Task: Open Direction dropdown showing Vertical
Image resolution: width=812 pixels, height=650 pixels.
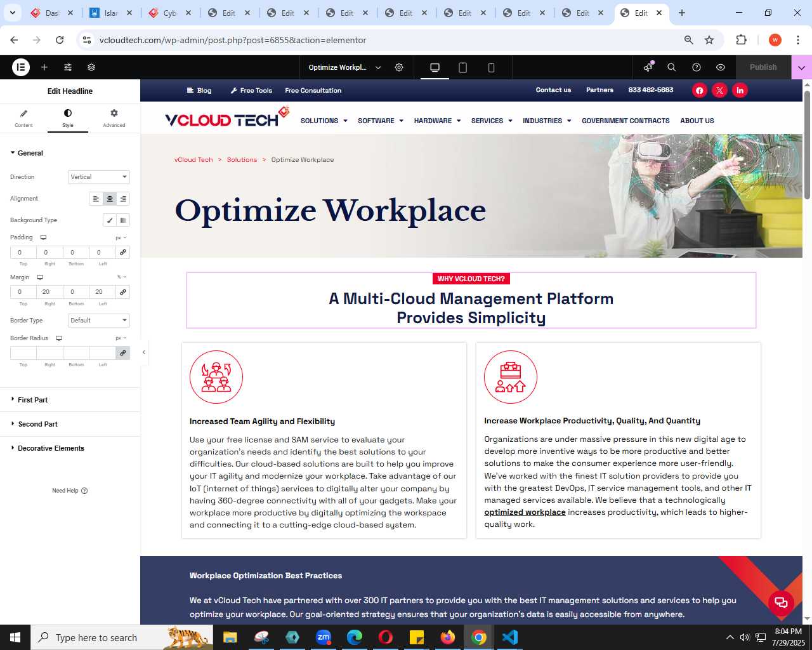Action: (99, 177)
